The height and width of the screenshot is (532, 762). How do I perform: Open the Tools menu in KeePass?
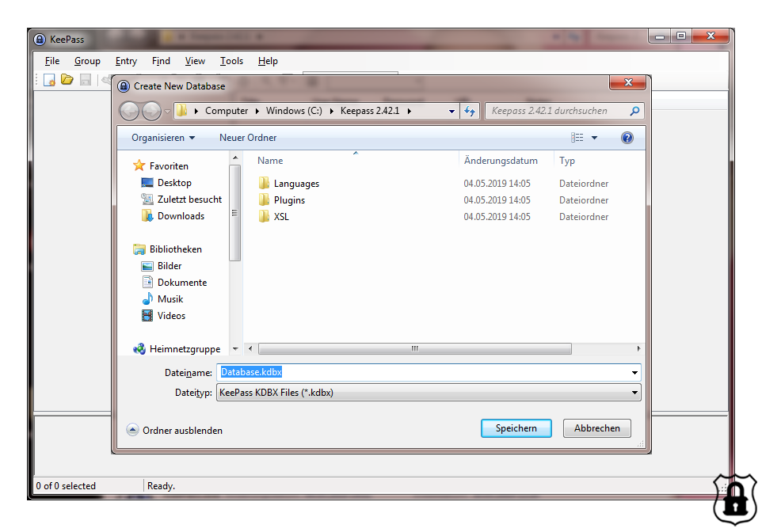[231, 61]
